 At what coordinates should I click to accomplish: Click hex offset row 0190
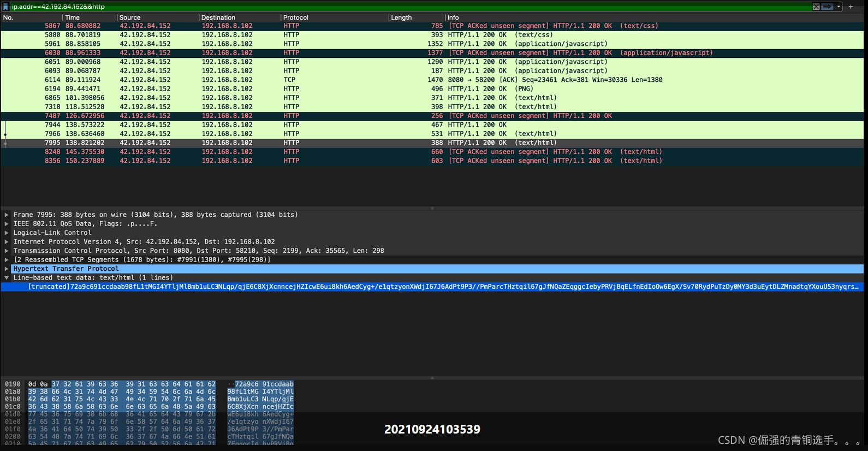click(x=13, y=384)
